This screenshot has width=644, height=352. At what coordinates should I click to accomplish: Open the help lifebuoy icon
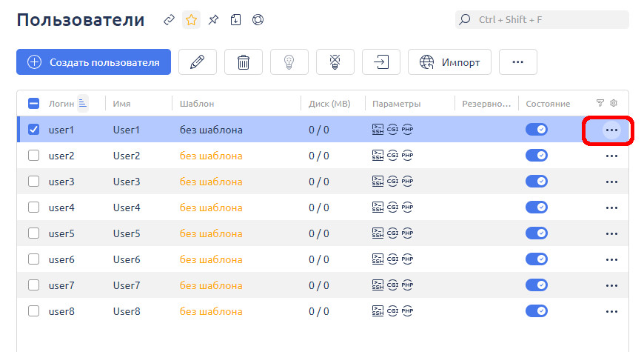[x=258, y=20]
